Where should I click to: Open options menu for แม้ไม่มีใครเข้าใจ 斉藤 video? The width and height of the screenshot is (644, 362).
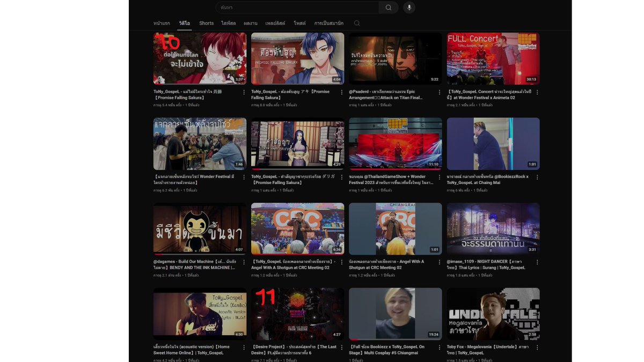[244, 92]
